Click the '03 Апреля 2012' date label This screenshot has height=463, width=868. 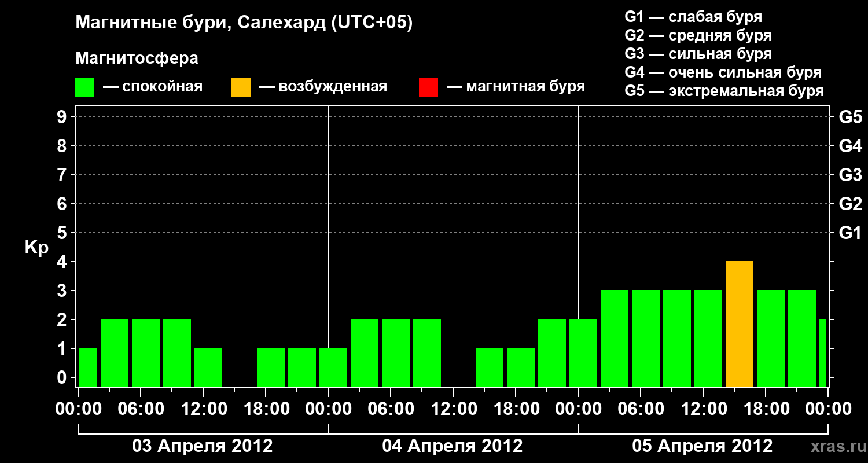203,446
